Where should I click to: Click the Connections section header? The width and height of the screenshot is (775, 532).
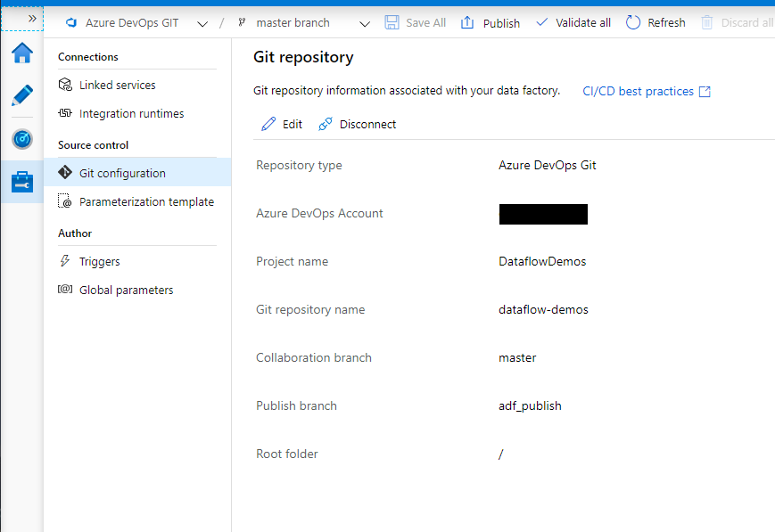[x=88, y=57]
